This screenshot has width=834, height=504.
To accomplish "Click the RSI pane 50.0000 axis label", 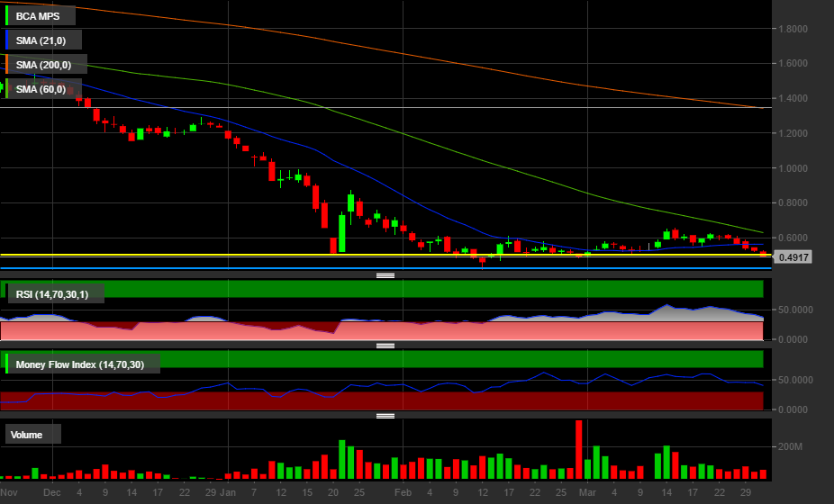I will [x=795, y=310].
